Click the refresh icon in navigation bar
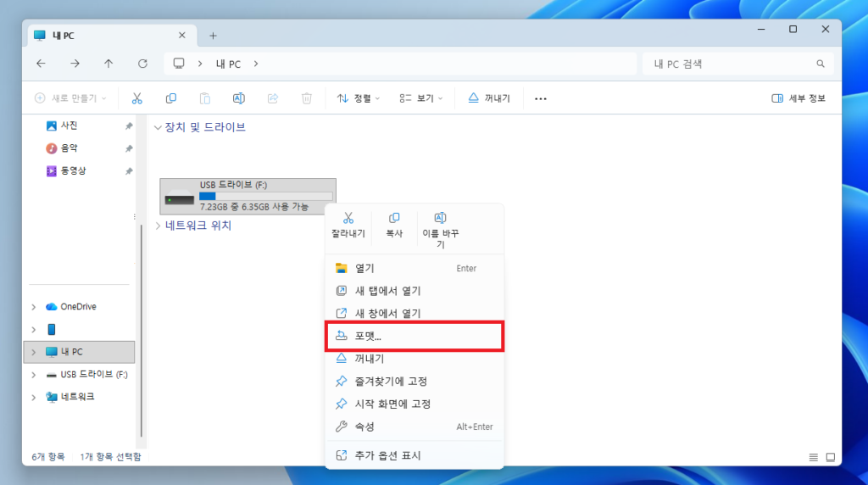This screenshot has height=485, width=868. (x=142, y=64)
